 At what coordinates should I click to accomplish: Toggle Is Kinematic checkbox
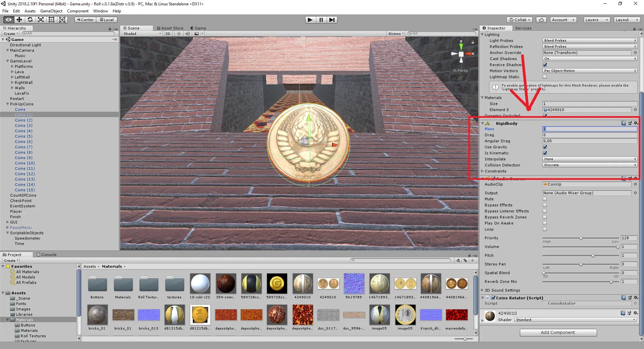tap(545, 153)
